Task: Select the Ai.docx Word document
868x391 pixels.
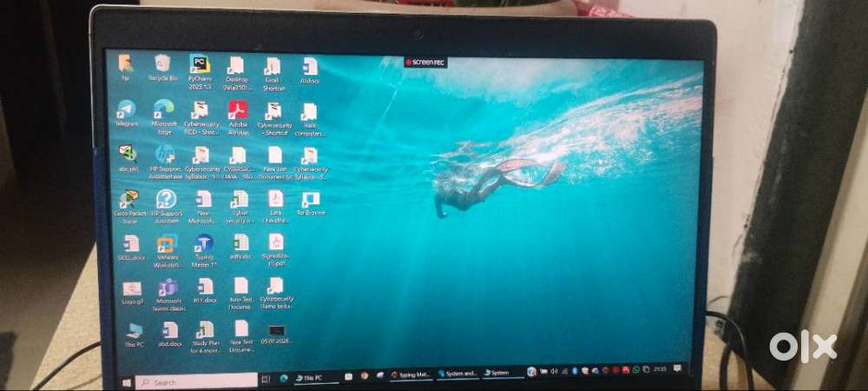Action: click(310, 71)
